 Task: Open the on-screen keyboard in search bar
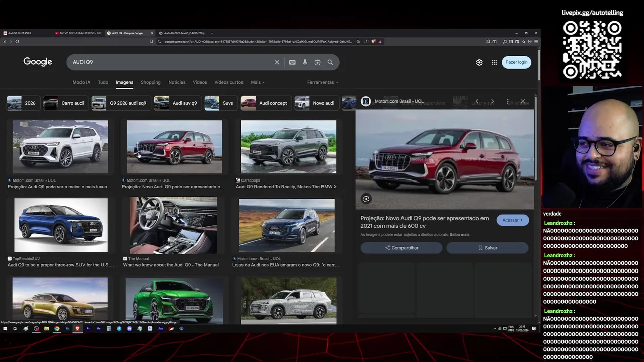pyautogui.click(x=292, y=62)
